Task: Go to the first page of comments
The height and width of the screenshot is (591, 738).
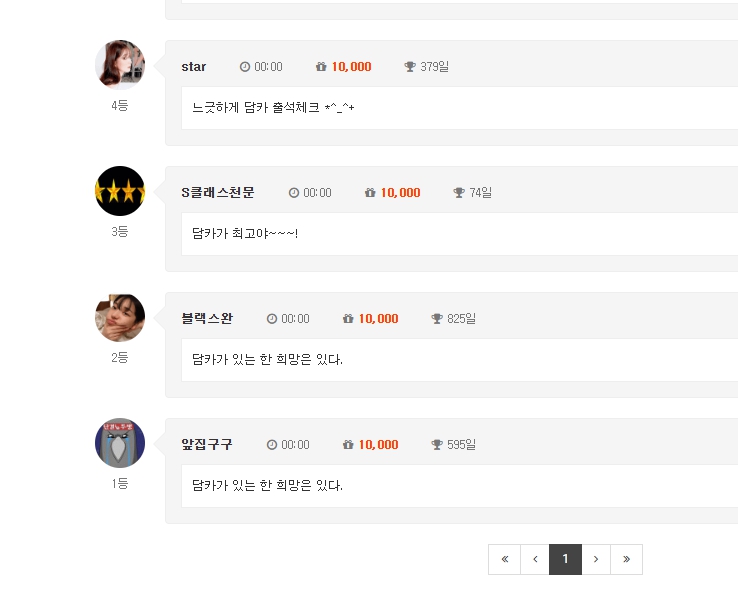Action: click(x=504, y=559)
